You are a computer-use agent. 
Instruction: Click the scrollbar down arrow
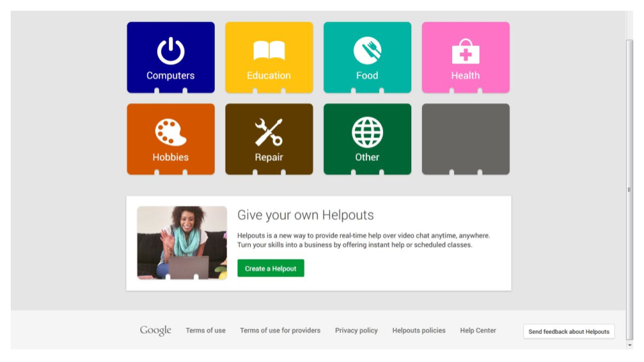pyautogui.click(x=630, y=345)
